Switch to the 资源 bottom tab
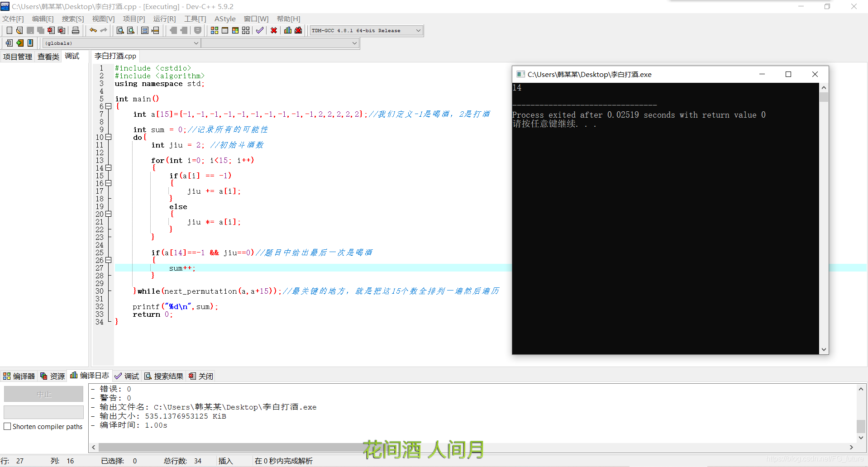This screenshot has width=868, height=467. tap(52, 376)
